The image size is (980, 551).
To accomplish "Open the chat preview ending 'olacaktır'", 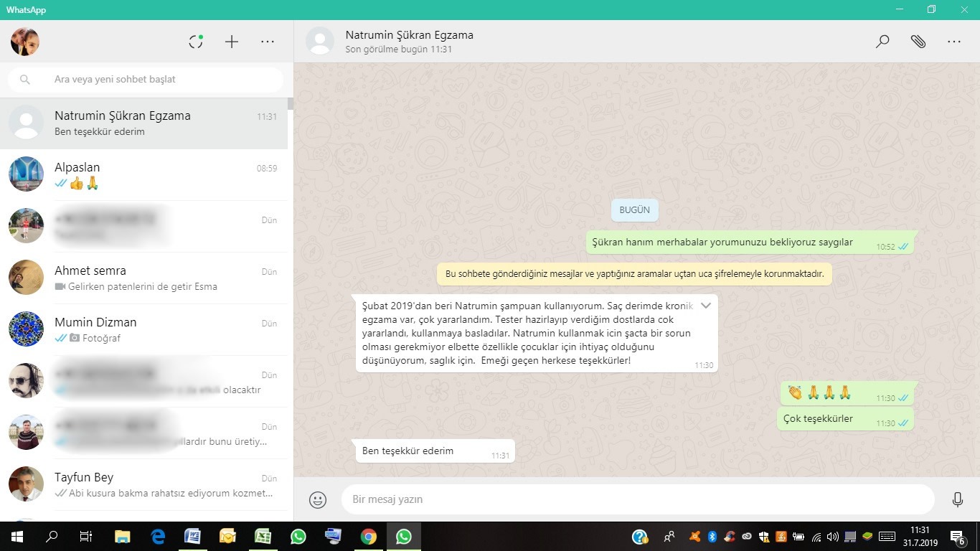I will [x=143, y=382].
